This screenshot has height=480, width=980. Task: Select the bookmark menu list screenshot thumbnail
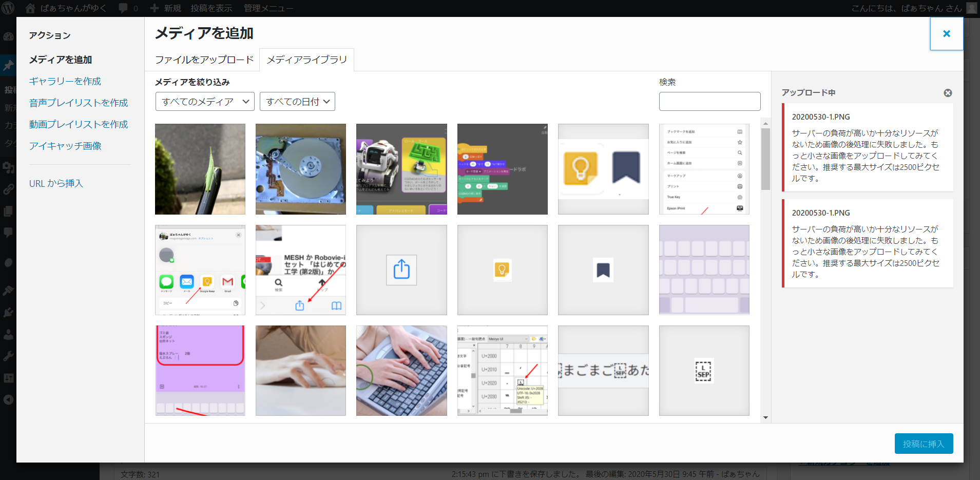pos(704,169)
